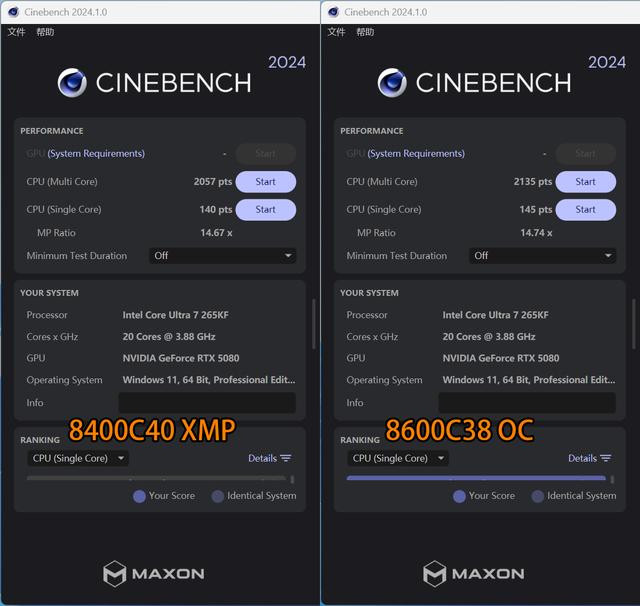The image size is (640, 606).
Task: Click disabled GPU Start button in right window
Action: point(586,154)
